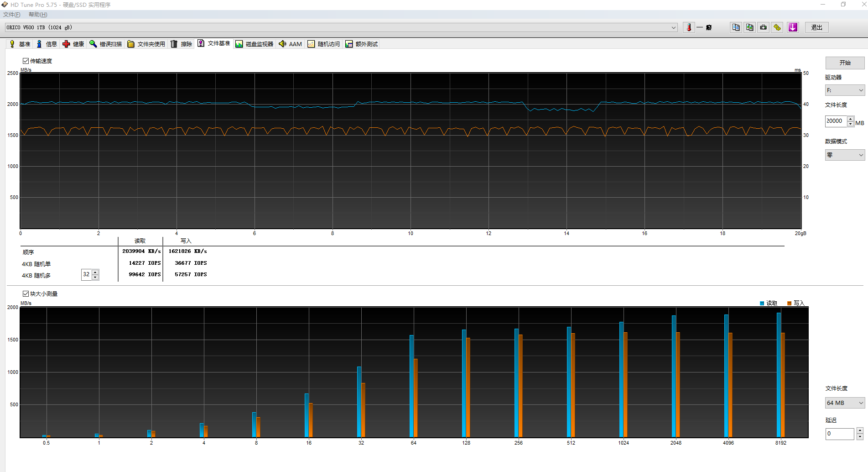Click the blue 读取 legend swatch
The height and width of the screenshot is (472, 868).
point(762,303)
